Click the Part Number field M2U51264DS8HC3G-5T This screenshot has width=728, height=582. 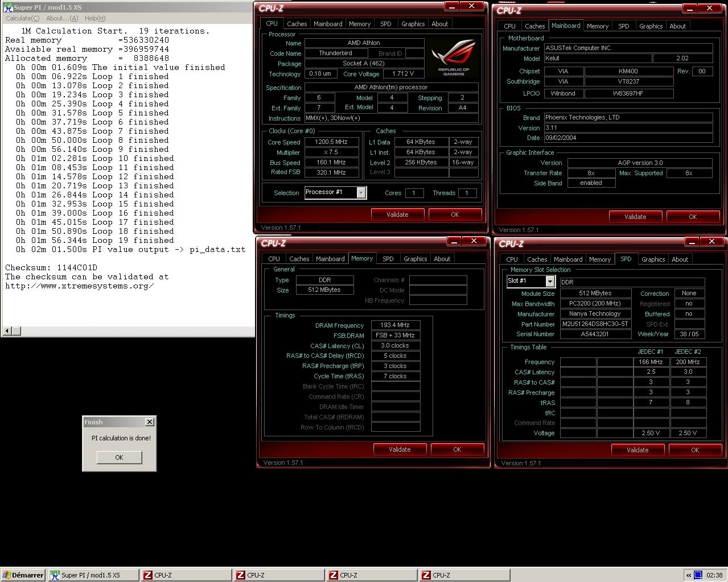click(595, 324)
